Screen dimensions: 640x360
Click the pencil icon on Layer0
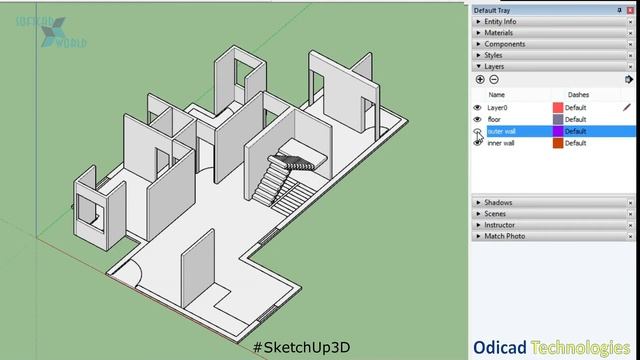coord(627,107)
